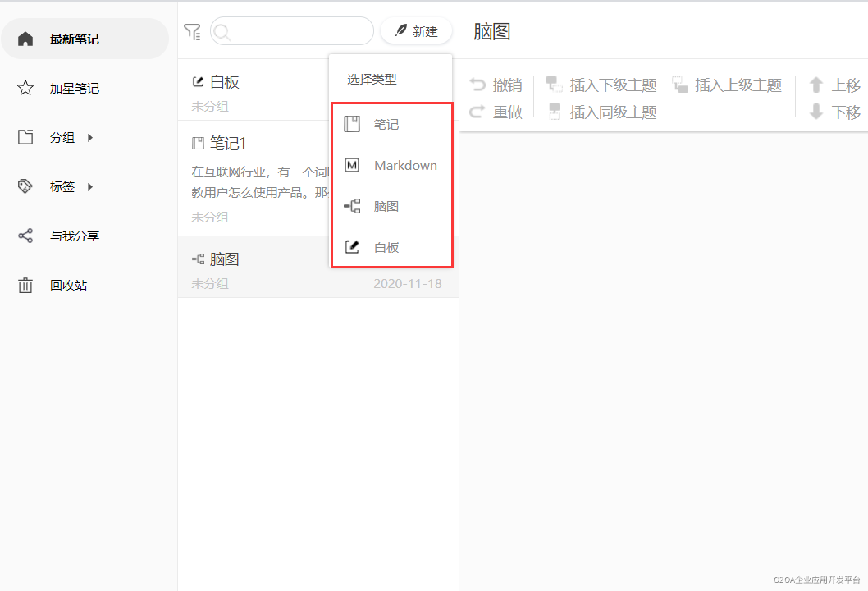Open 最新笔记 in the sidebar

(x=85, y=39)
